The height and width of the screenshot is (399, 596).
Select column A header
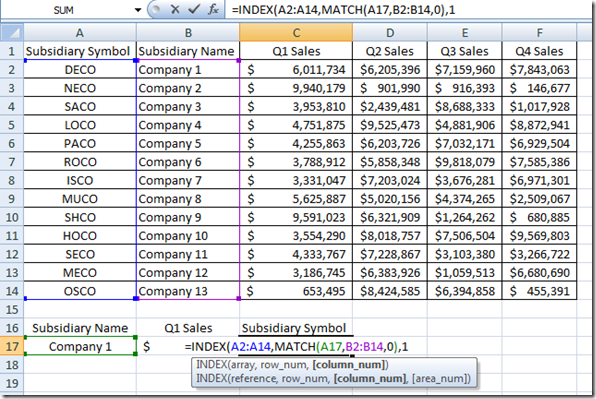click(x=79, y=33)
